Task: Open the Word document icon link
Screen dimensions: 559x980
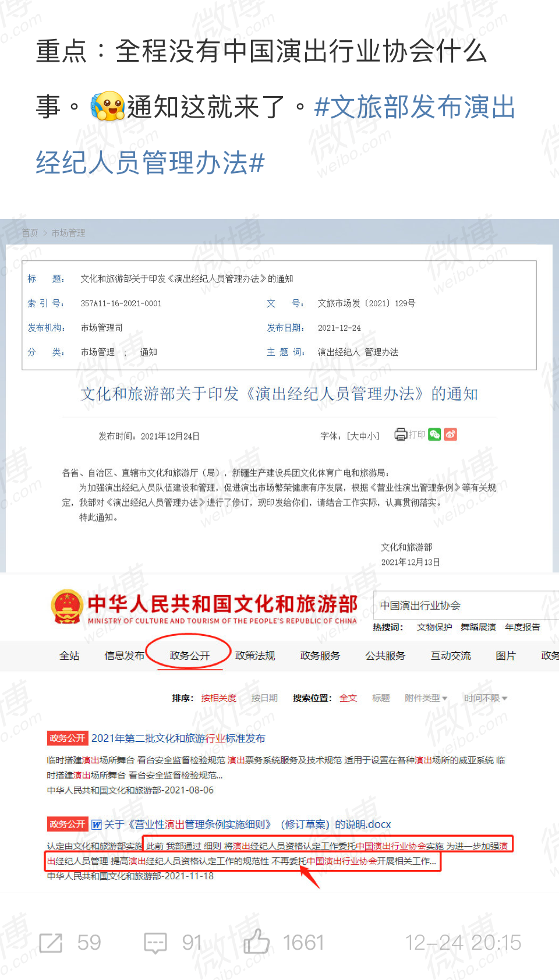Action: tap(97, 825)
